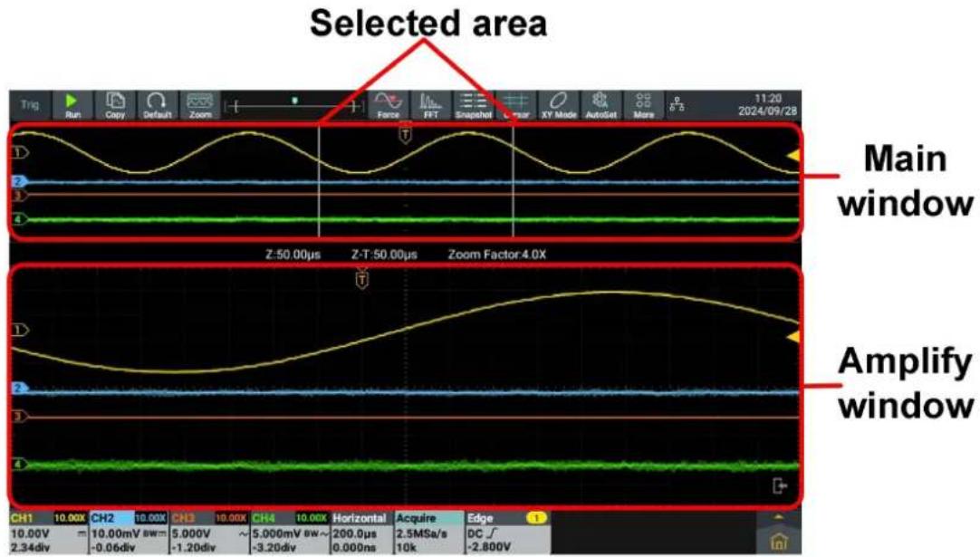Viewport: 980px width, 557px height.
Task: Click the CH2 -0.06div offset value
Action: (112, 547)
